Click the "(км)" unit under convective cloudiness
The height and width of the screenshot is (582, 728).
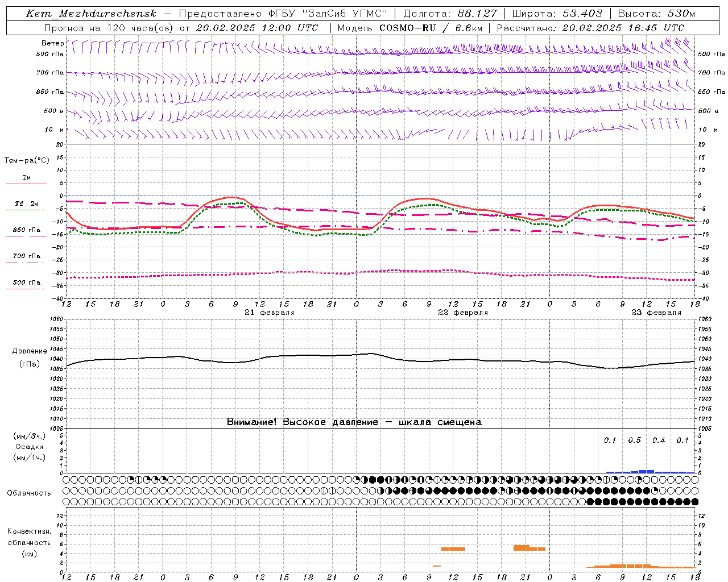click(30, 554)
